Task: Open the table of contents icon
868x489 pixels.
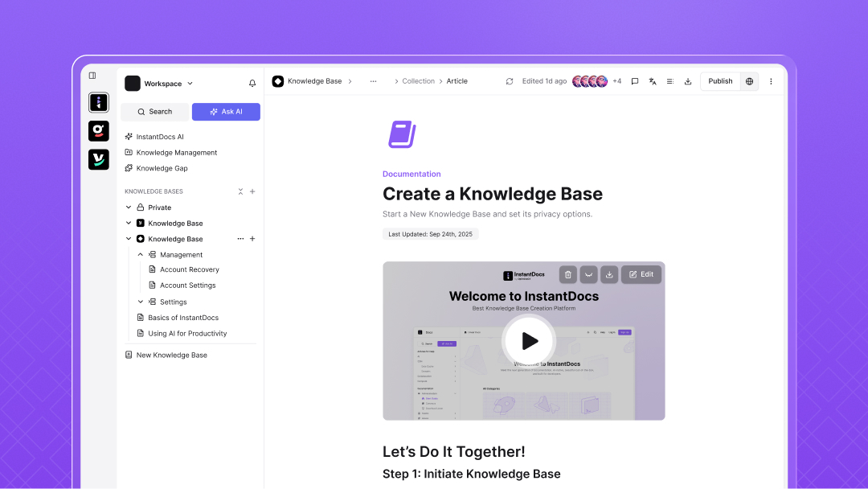Action: coord(669,81)
